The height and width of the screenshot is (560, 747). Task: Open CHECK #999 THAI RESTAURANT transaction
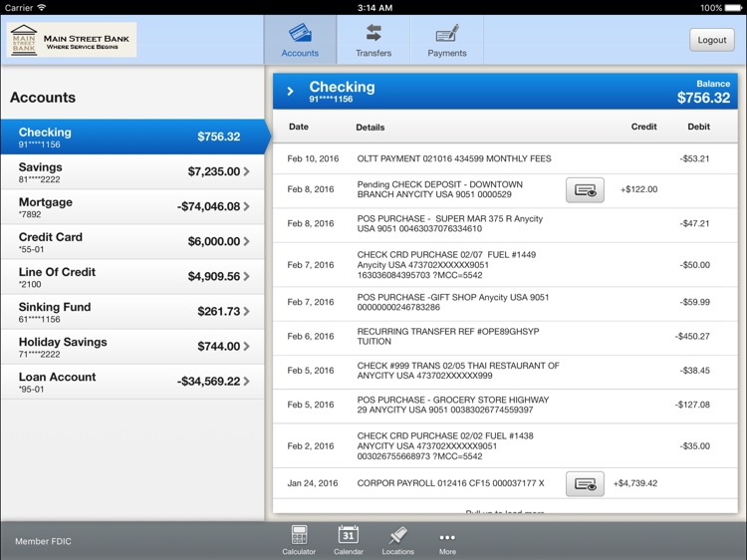tap(505, 371)
